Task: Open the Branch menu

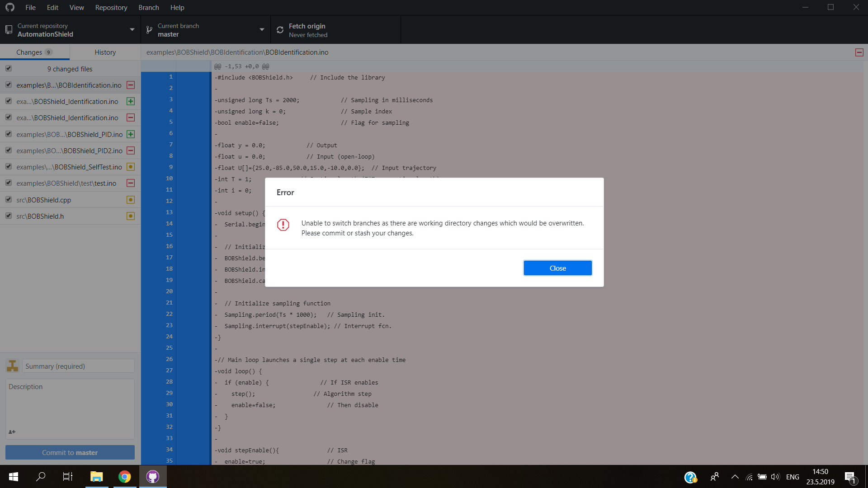Action: click(148, 7)
